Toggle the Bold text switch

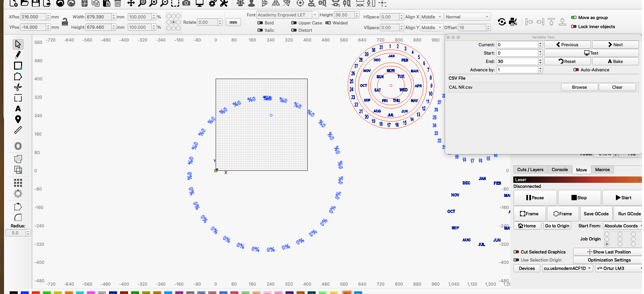[260, 23]
